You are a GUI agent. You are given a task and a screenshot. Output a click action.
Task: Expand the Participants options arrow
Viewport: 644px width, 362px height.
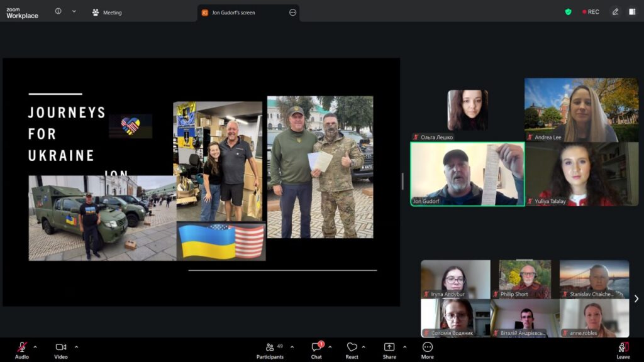(292, 346)
